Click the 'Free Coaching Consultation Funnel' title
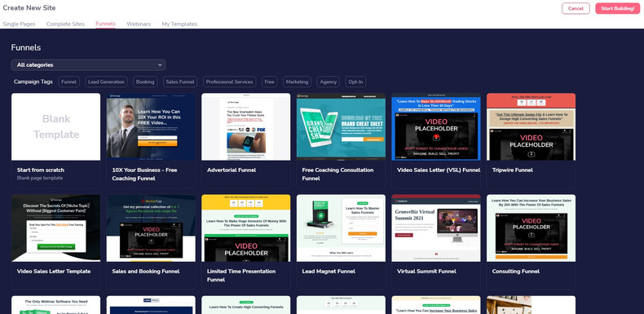This screenshot has width=644, height=314. pos(337,175)
